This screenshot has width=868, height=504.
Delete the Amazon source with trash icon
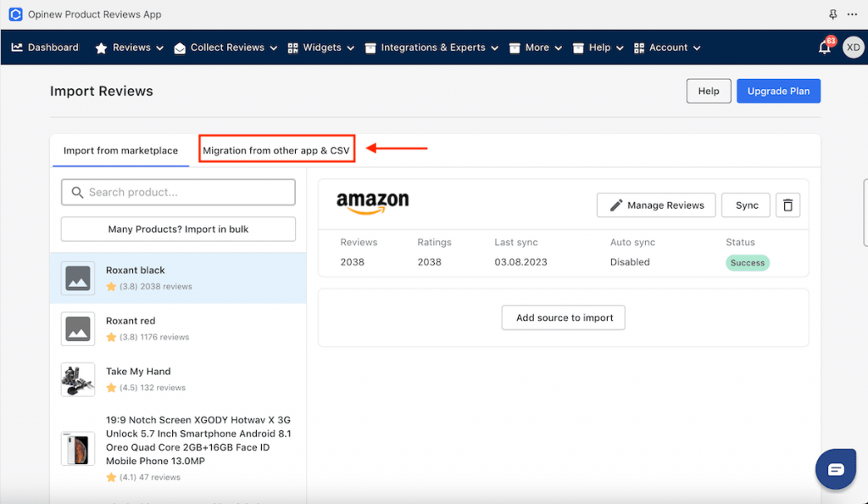click(x=787, y=205)
